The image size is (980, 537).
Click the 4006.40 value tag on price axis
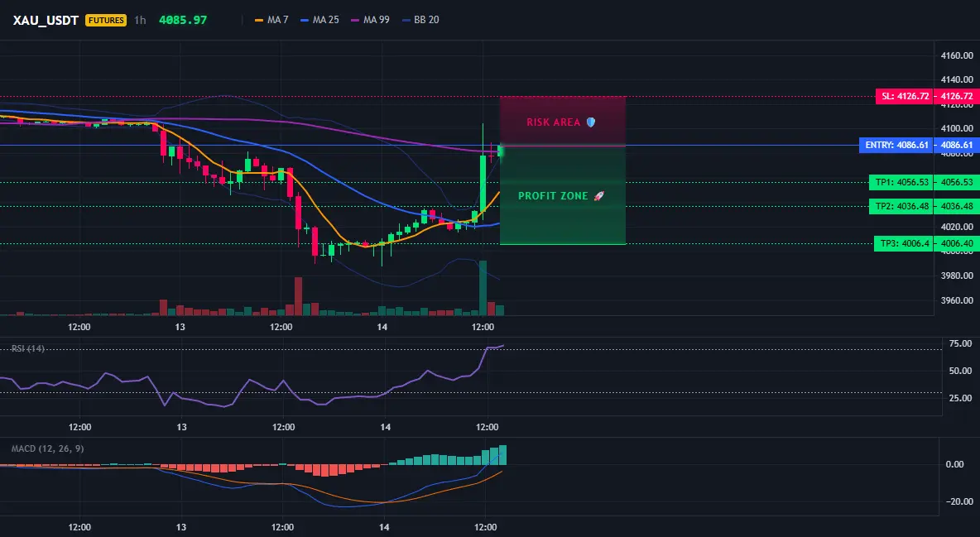pos(956,244)
